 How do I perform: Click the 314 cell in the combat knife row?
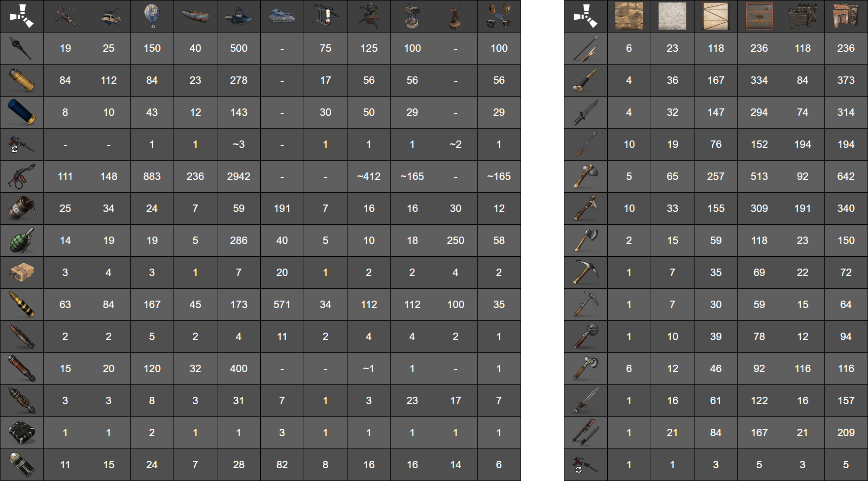(846, 112)
